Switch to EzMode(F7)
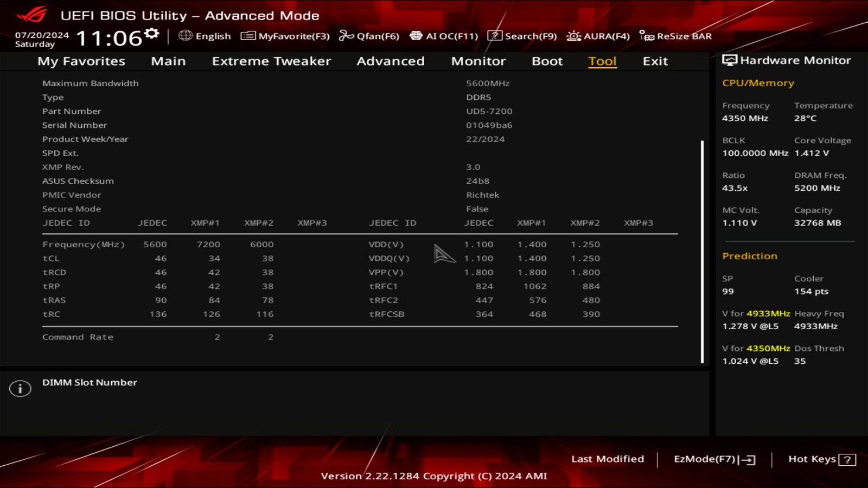Viewport: 868px width, 488px height. tap(714, 459)
